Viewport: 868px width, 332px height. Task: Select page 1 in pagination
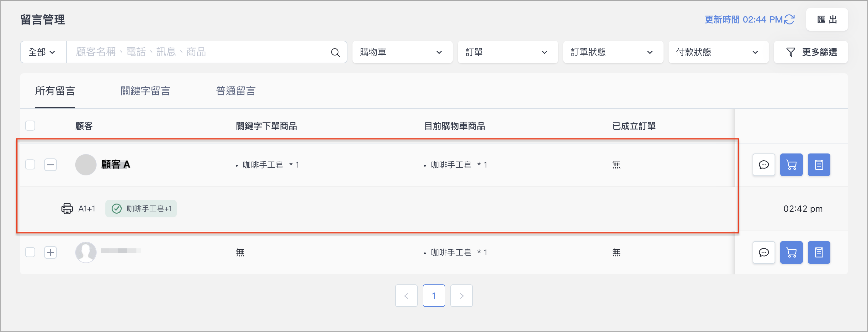434,296
